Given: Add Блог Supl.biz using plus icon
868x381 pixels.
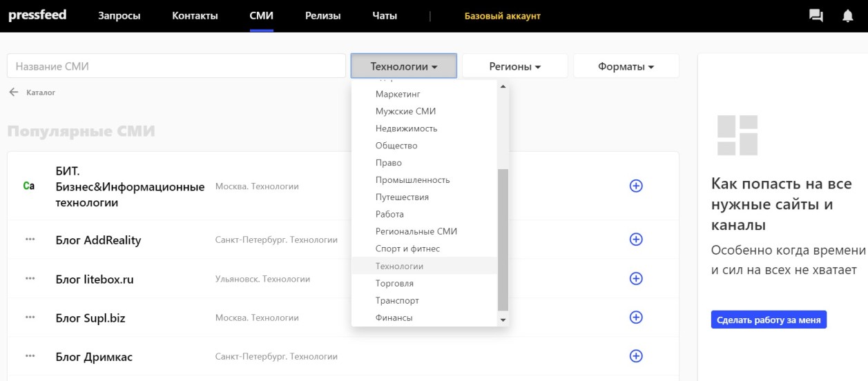Looking at the screenshot, I should (636, 317).
